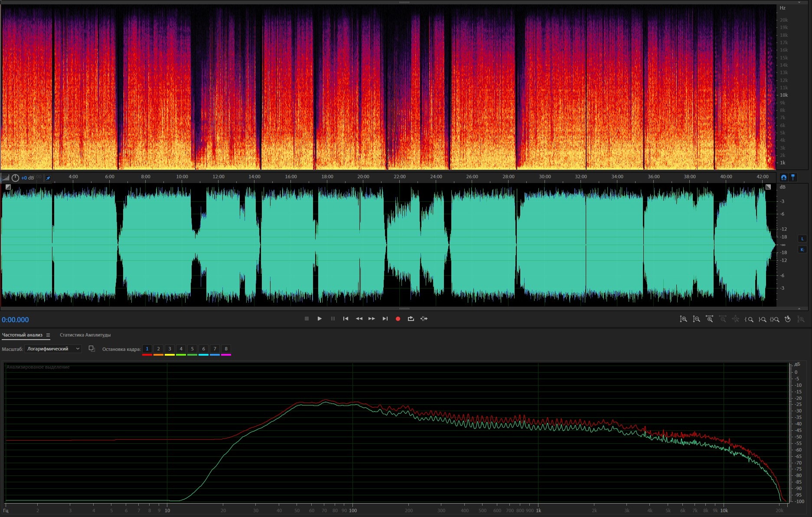Click the Pause transport button
The image size is (812, 517).
tap(333, 319)
